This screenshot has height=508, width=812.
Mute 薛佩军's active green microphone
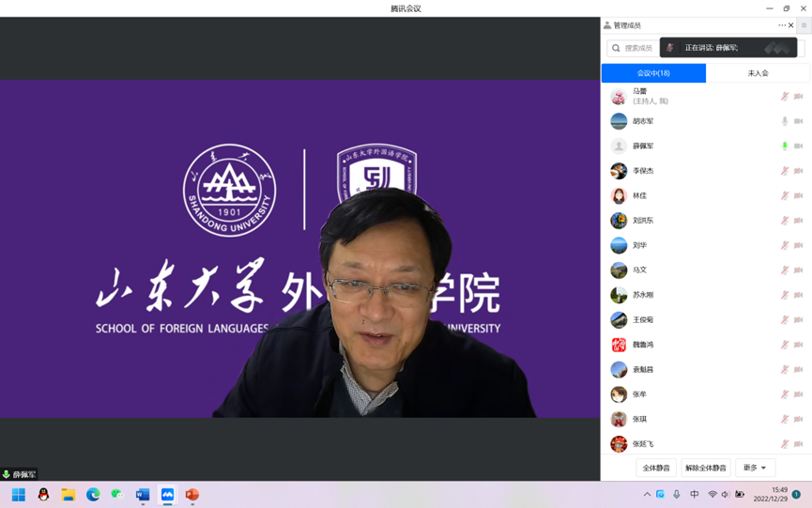(785, 146)
